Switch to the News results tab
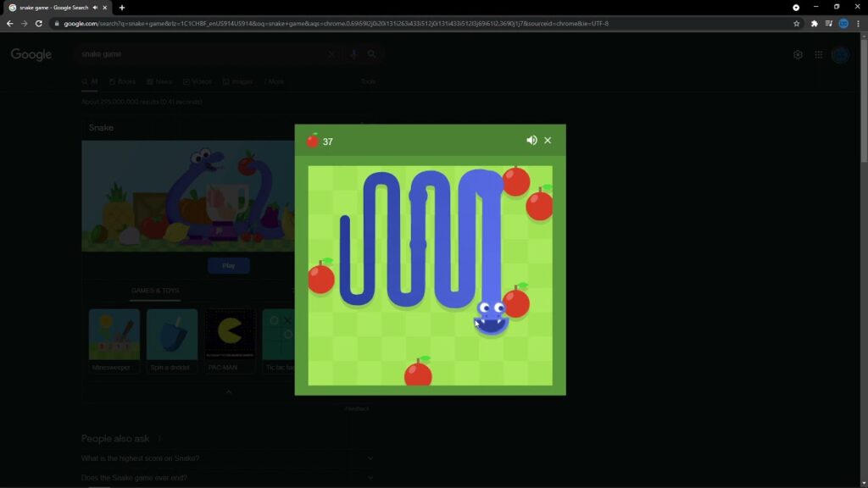This screenshot has width=868, height=488. pos(159,81)
